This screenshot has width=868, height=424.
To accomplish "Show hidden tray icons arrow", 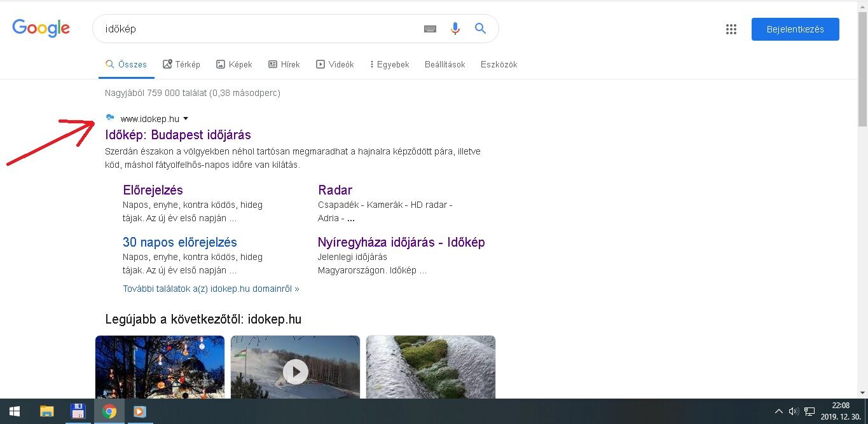I will tap(778, 411).
